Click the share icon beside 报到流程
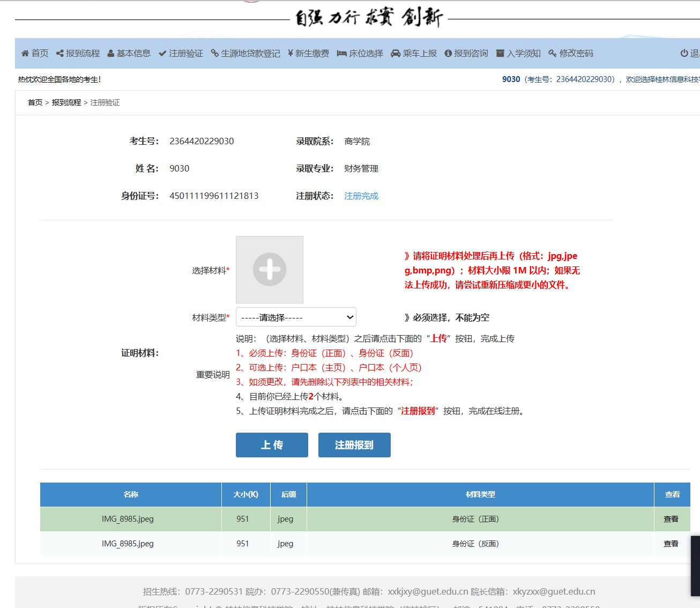 point(59,54)
